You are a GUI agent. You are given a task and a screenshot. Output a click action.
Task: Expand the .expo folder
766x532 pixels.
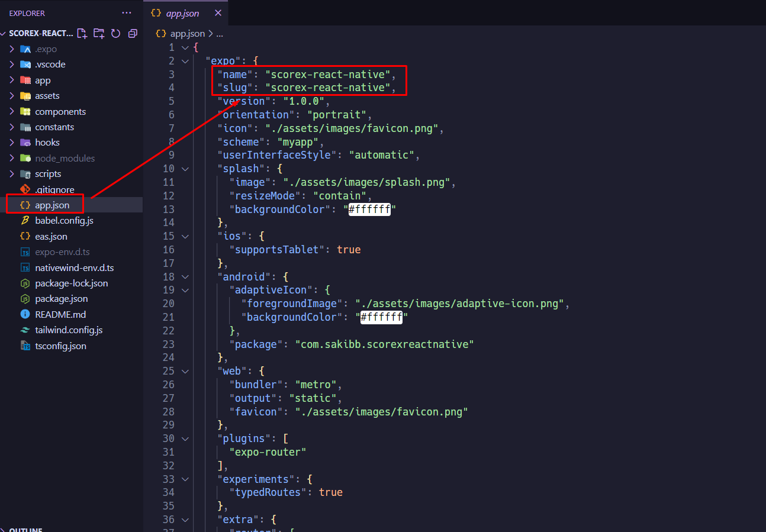11,49
